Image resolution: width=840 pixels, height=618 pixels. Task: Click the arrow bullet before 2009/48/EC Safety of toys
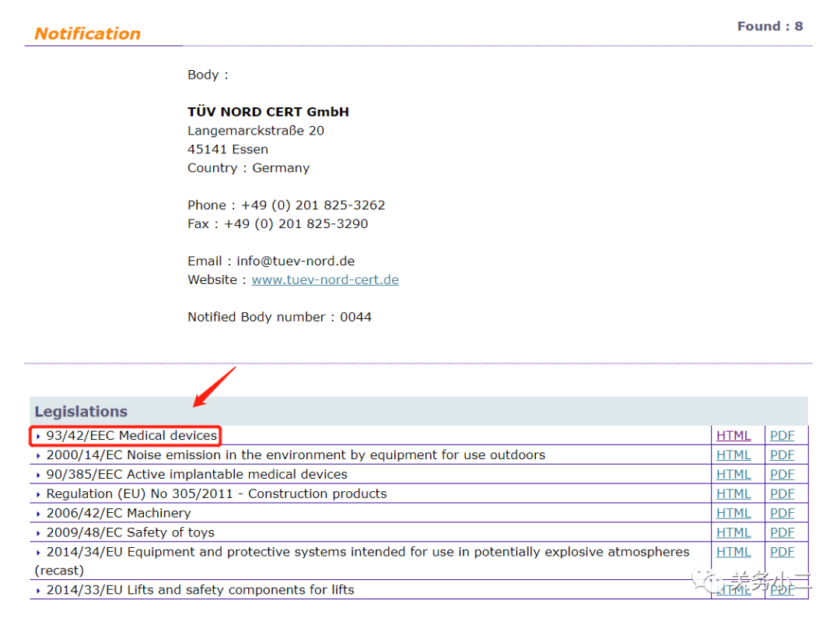(38, 533)
